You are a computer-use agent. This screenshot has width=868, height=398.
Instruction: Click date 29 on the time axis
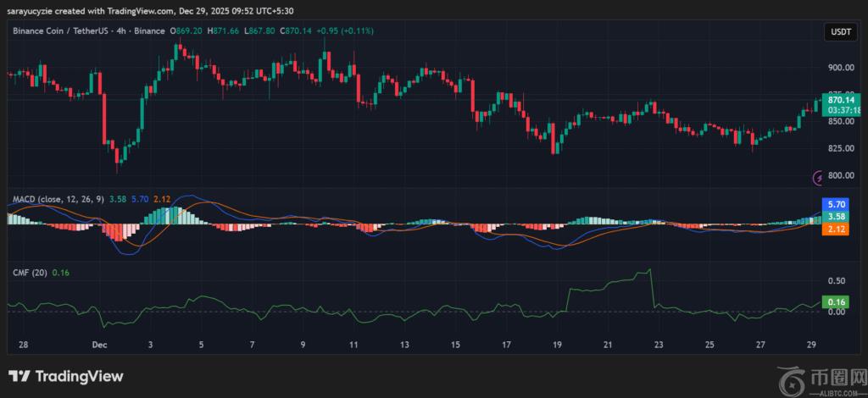click(x=811, y=345)
